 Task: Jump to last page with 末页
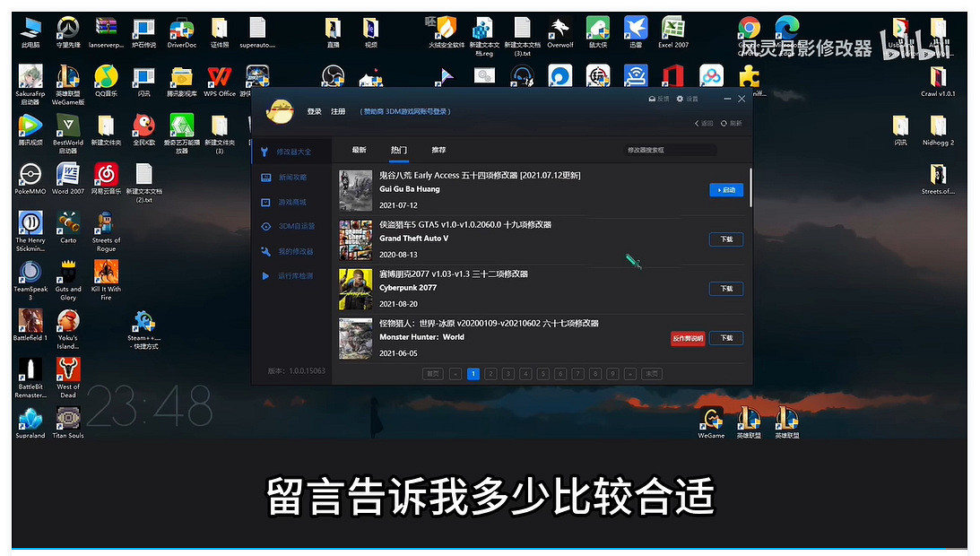[x=654, y=374]
